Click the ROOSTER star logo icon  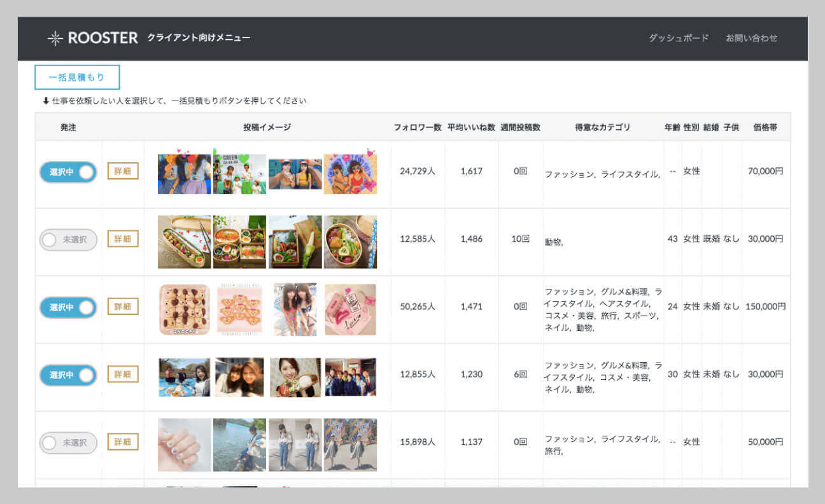(54, 38)
